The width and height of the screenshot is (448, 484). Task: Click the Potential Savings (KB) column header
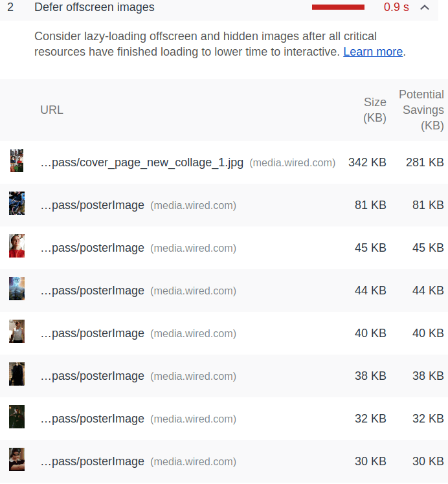[x=421, y=110]
